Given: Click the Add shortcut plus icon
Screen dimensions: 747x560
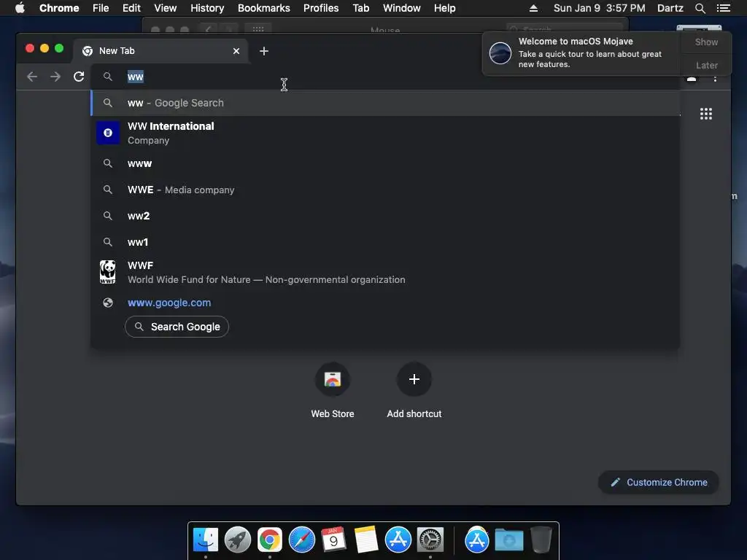Looking at the screenshot, I should pyautogui.click(x=414, y=379).
